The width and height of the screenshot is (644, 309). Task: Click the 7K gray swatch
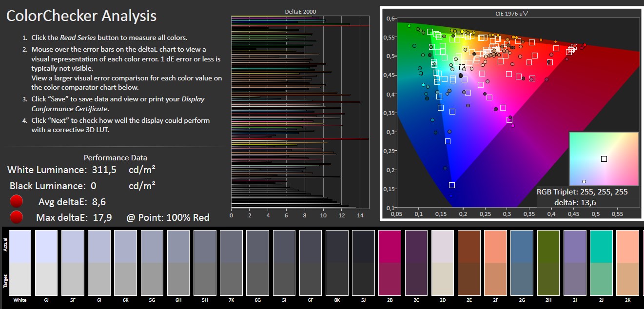[231, 262]
